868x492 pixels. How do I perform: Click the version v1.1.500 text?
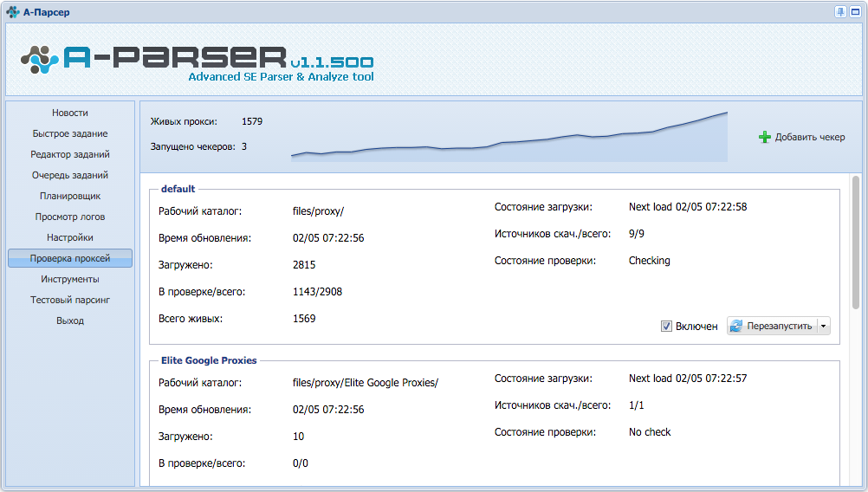(332, 62)
